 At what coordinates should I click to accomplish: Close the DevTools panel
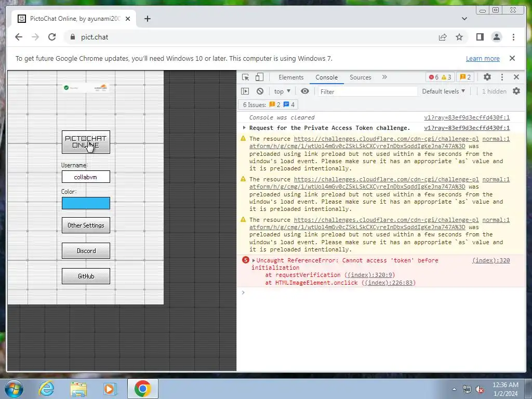tap(516, 77)
